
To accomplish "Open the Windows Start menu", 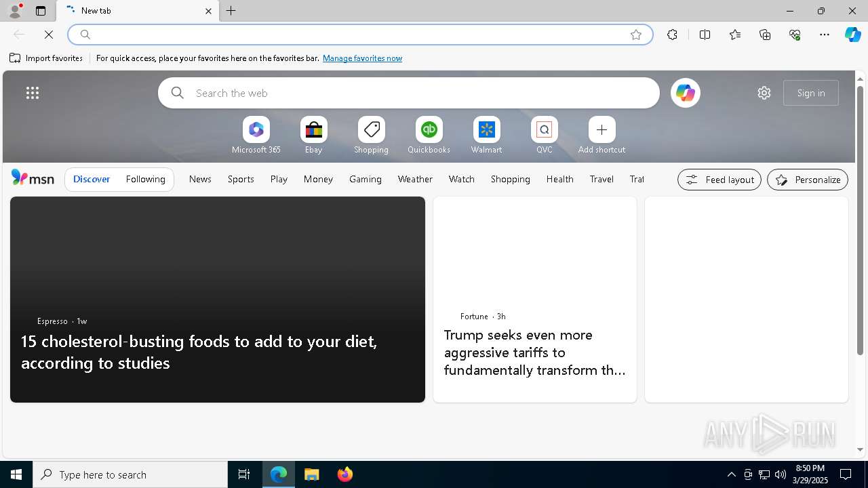I will (16, 474).
